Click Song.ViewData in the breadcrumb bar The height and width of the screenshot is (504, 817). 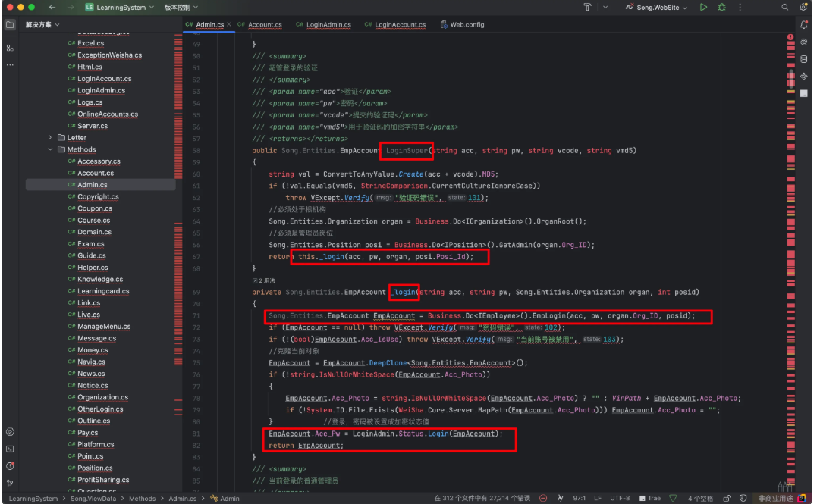[x=93, y=498]
